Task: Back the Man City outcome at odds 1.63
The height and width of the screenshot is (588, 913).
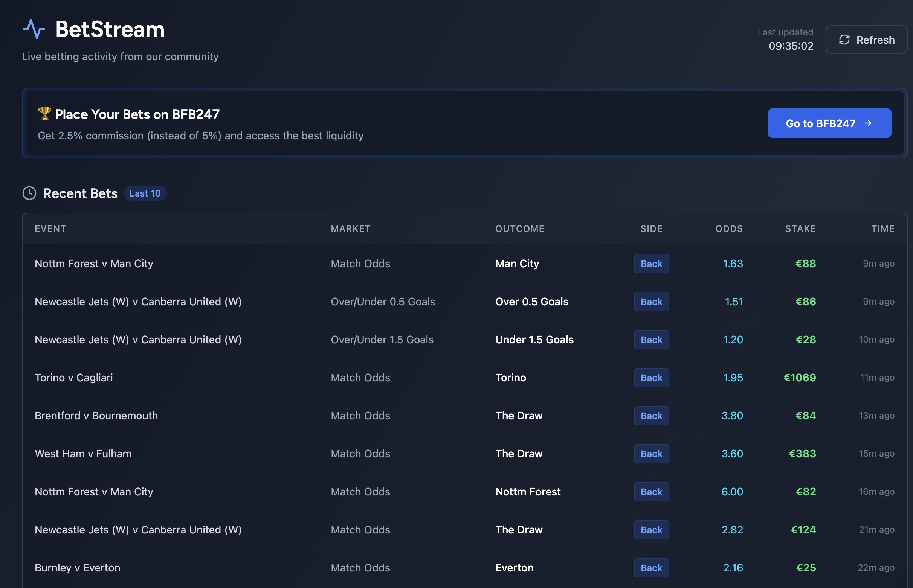Action: tap(651, 264)
